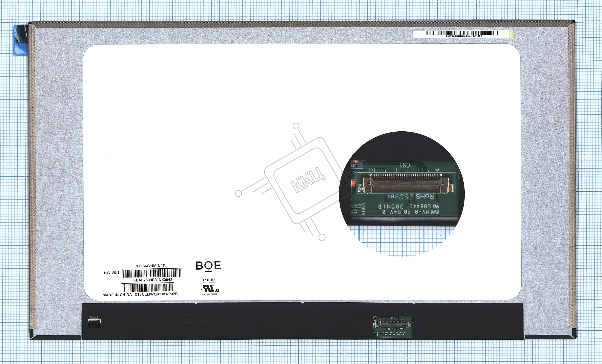The image size is (602, 364).
Task: Click the UL certification mark
Action: point(210,289)
